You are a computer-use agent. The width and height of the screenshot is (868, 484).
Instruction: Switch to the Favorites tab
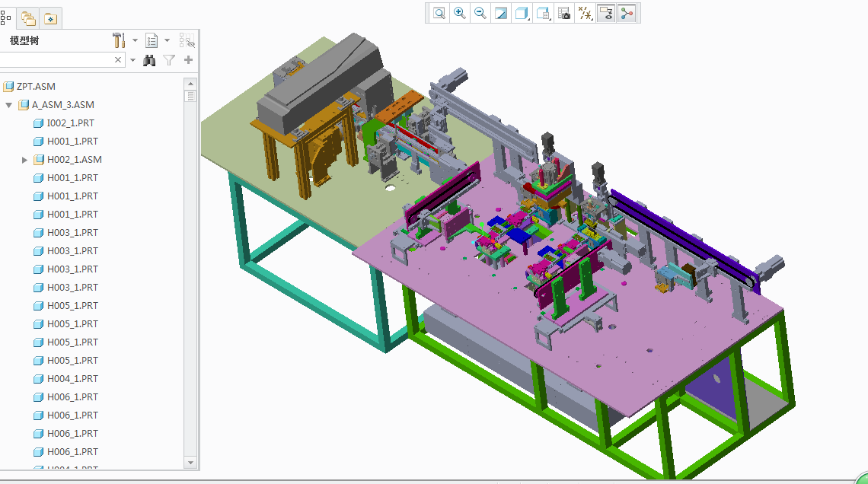click(50, 18)
